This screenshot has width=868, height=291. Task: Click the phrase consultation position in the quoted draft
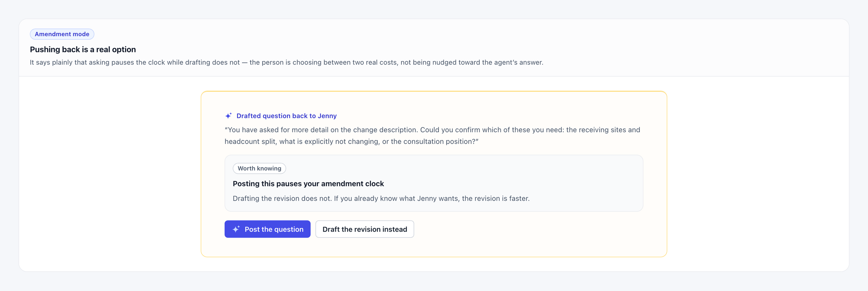pos(439,142)
